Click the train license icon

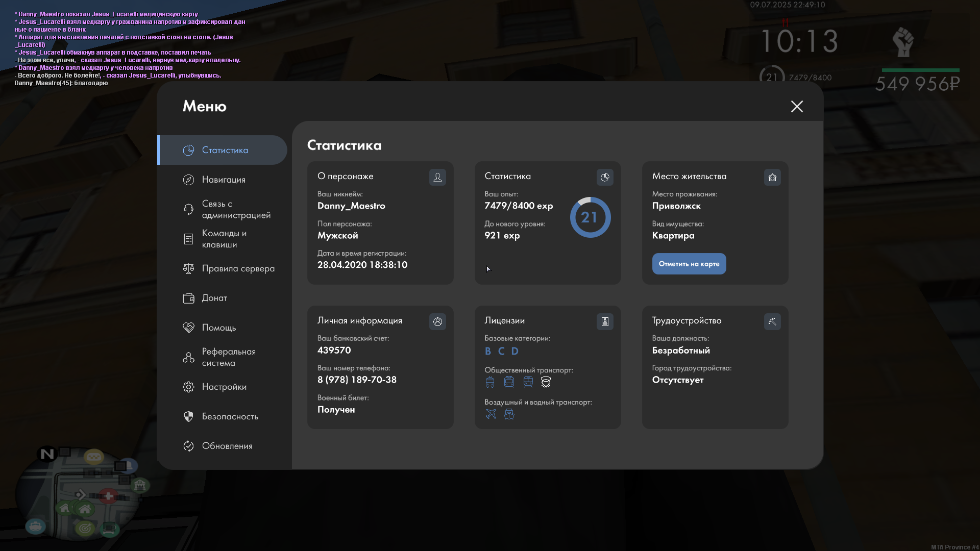528,382
